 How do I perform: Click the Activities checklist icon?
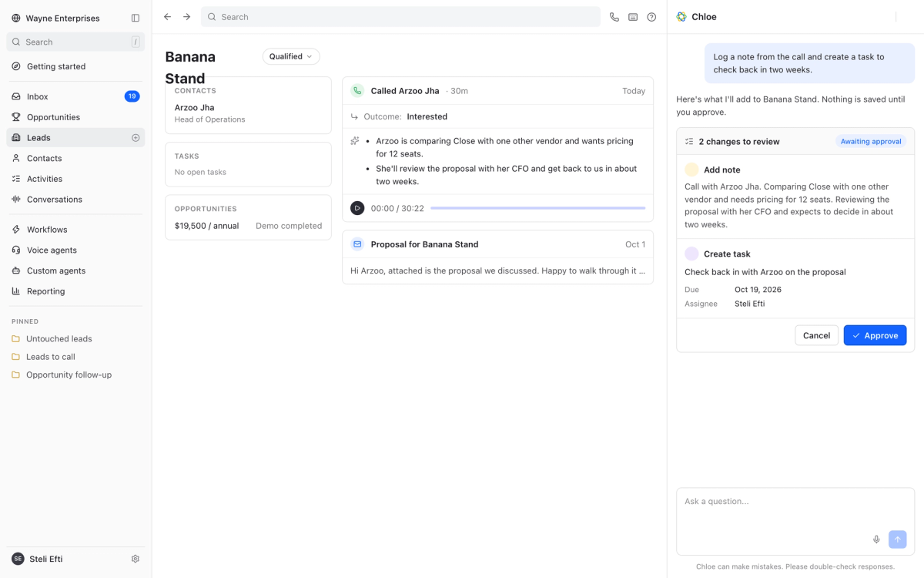pyautogui.click(x=16, y=179)
